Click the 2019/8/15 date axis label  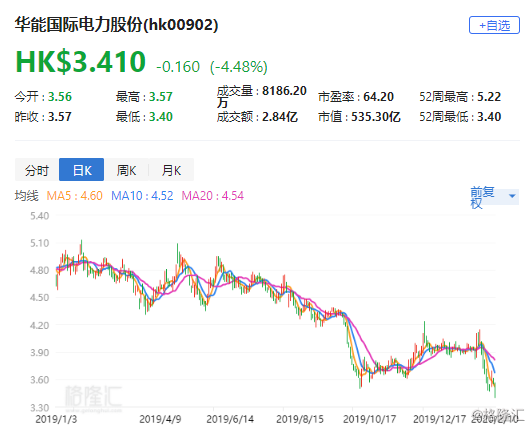[x=300, y=419]
